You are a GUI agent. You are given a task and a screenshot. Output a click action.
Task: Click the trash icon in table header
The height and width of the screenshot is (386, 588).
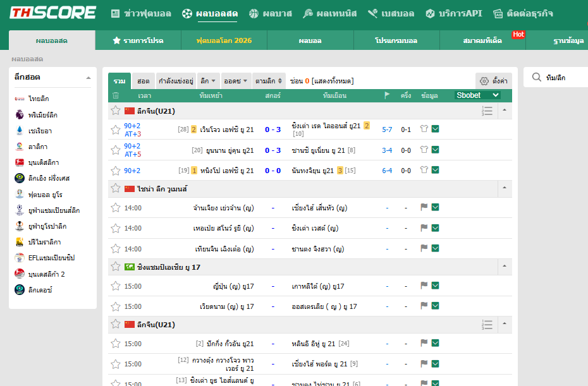tap(116, 95)
